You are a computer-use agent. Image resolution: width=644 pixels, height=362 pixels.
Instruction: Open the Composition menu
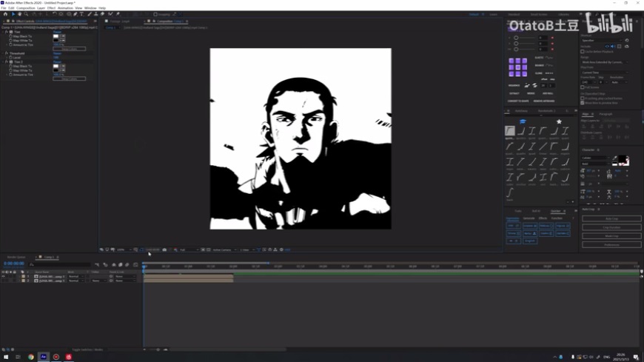[x=25, y=8]
